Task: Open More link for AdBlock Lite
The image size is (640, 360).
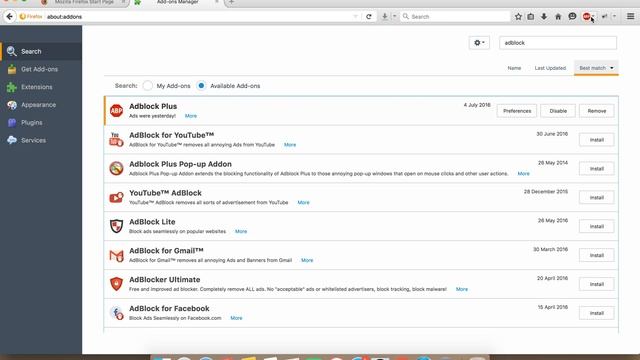Action: click(241, 231)
